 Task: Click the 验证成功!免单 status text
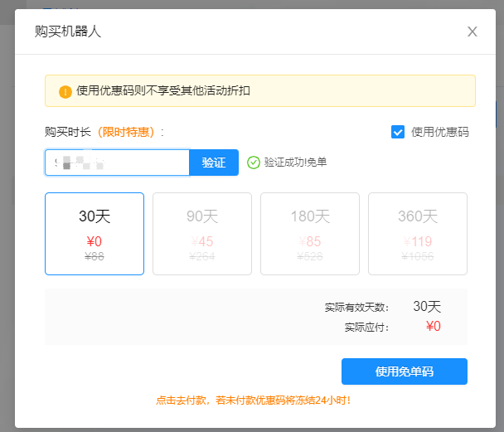(x=295, y=163)
